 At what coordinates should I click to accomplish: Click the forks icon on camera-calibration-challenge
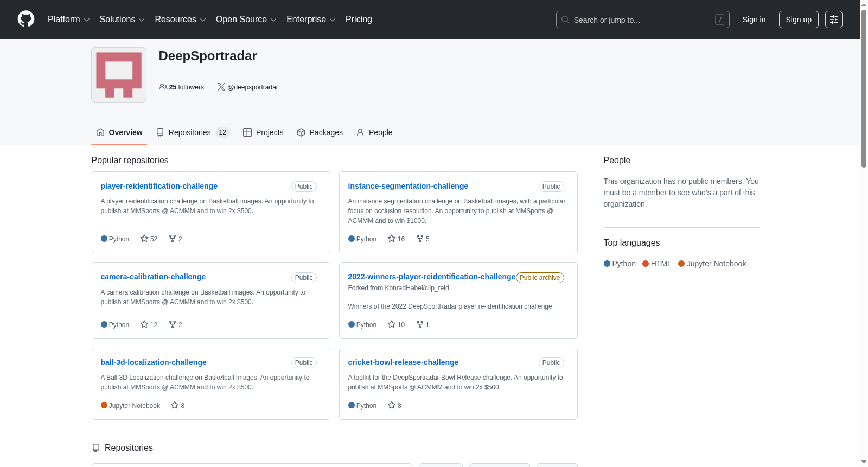tap(173, 324)
